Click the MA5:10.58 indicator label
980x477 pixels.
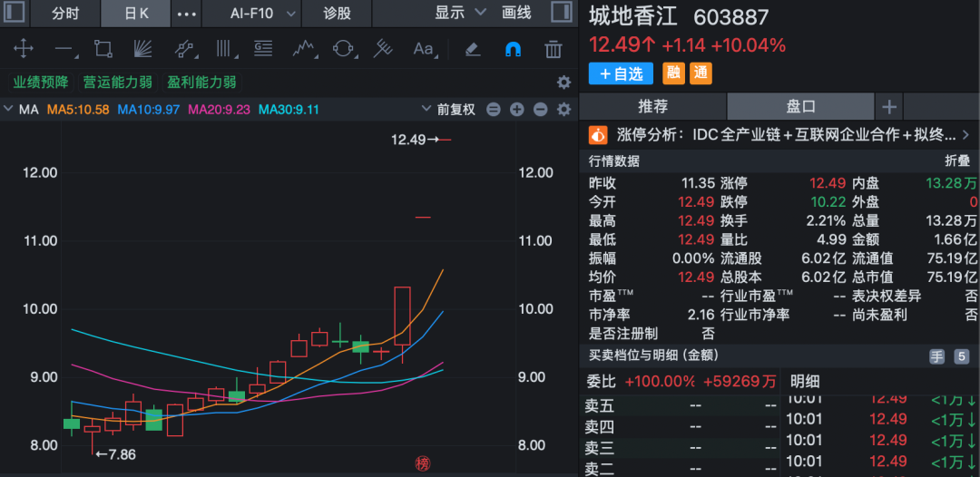pyautogui.click(x=78, y=110)
